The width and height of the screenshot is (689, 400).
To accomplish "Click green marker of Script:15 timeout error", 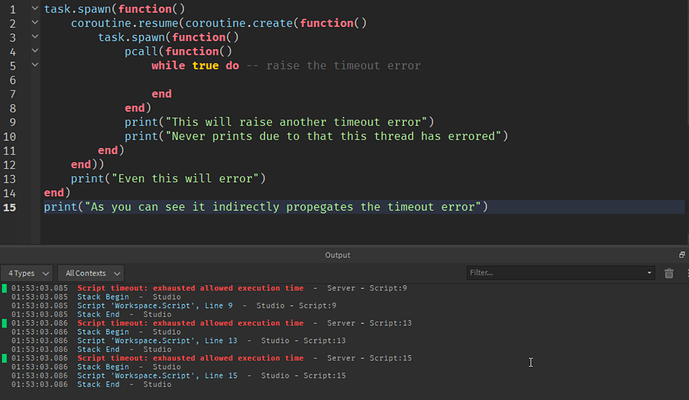I will pos(4,358).
